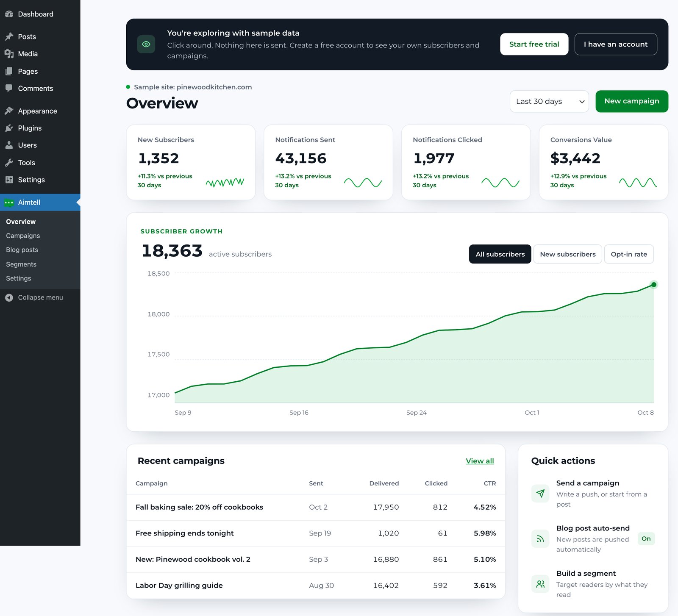The height and width of the screenshot is (616, 678).
Task: Click the eye icon in sample data banner
Action: coord(146,44)
